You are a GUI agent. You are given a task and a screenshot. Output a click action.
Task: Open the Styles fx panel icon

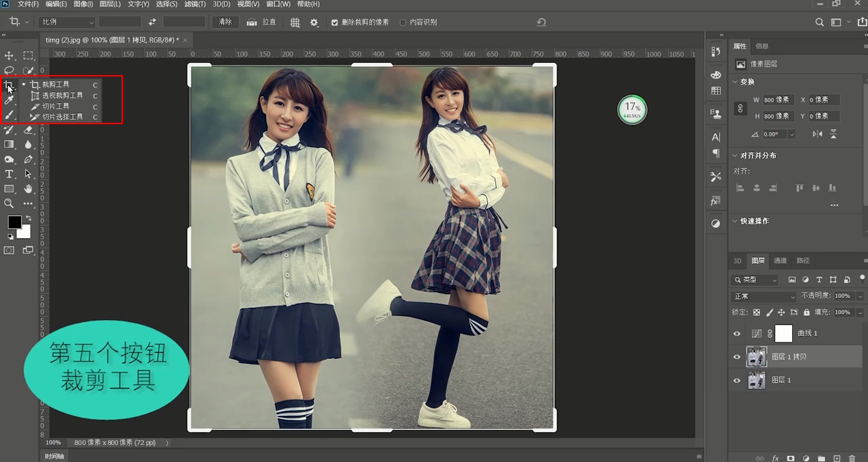pyautogui.click(x=715, y=201)
